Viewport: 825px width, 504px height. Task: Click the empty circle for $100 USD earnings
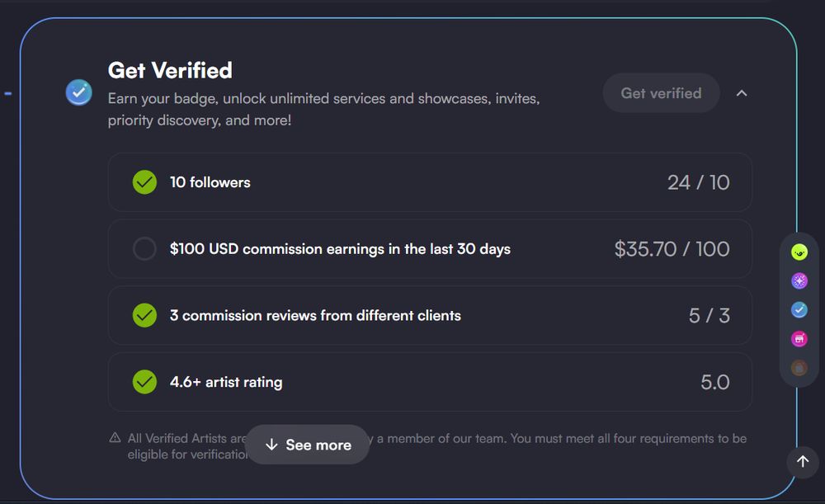coord(144,249)
